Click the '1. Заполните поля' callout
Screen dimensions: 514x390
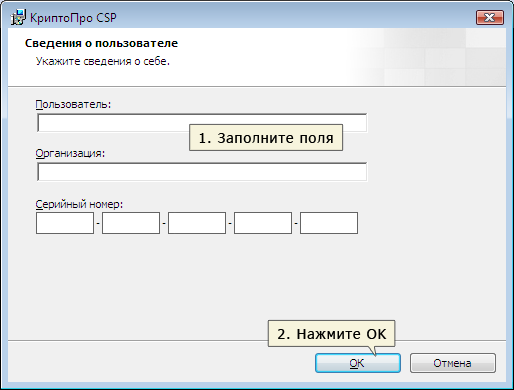[x=266, y=138]
